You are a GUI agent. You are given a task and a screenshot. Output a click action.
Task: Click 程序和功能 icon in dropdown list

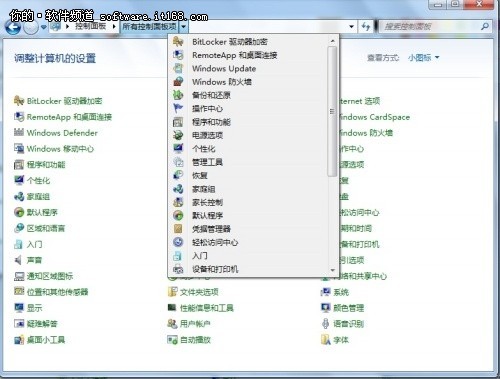point(178,122)
